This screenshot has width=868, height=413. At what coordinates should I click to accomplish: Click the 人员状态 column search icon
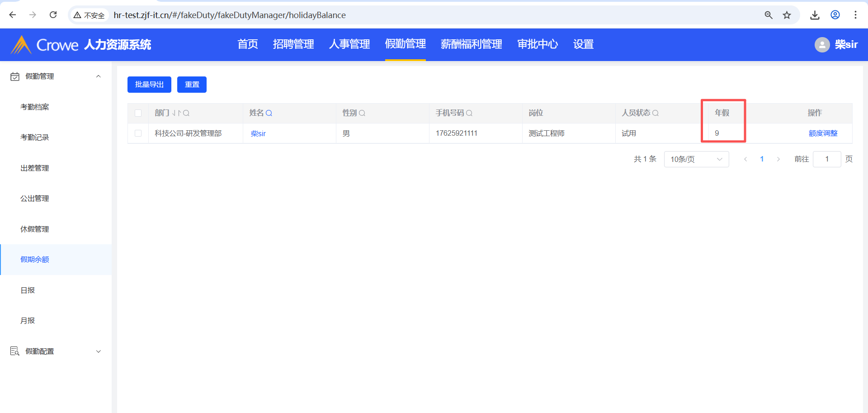(656, 113)
